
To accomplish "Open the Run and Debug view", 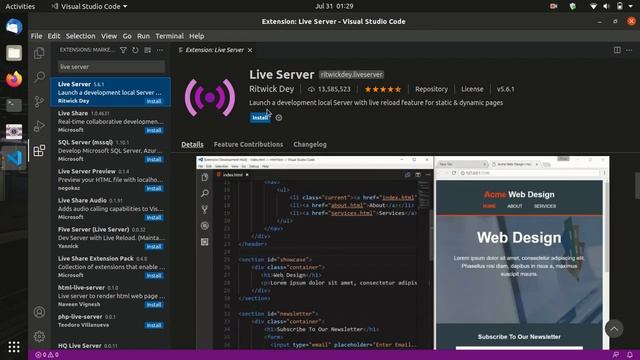I will (39, 126).
